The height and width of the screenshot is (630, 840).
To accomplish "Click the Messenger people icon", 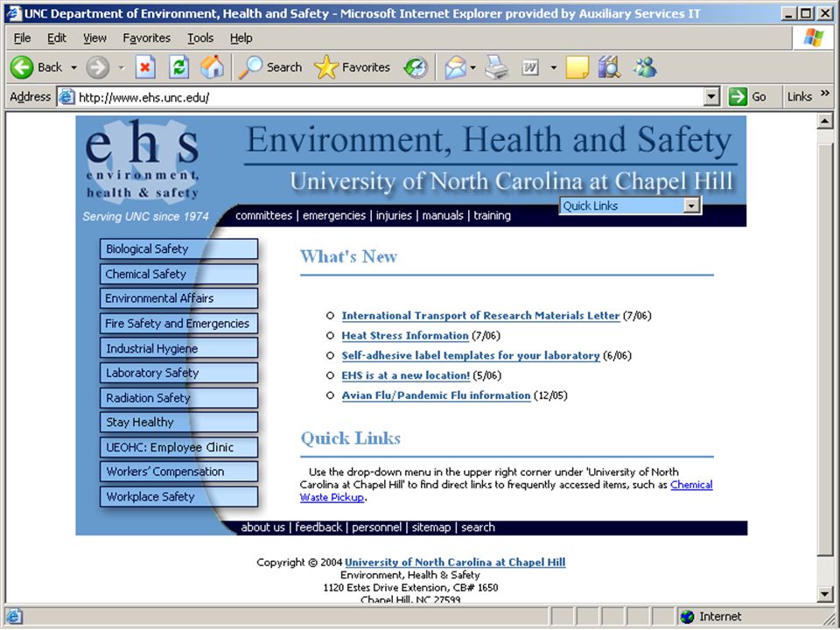I will point(645,67).
